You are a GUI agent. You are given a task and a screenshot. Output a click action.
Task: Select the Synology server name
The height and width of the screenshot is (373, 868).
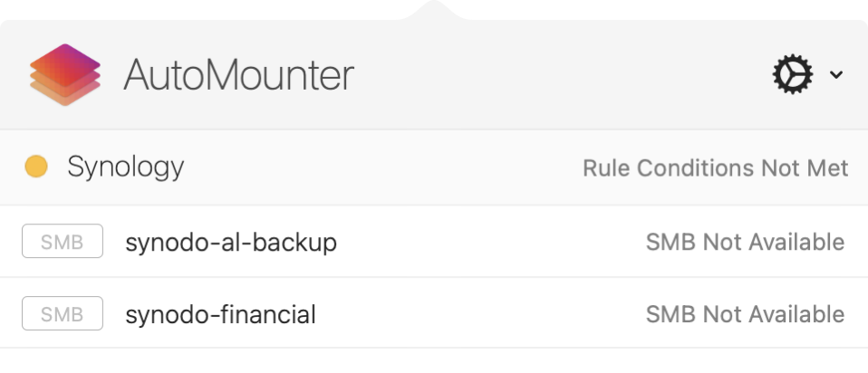pos(126,167)
